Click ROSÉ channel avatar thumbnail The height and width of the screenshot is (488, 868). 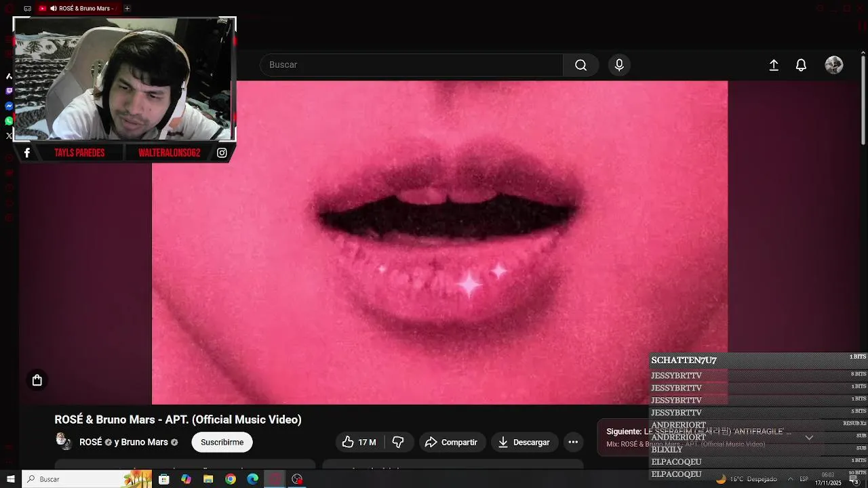pyautogui.click(x=64, y=442)
